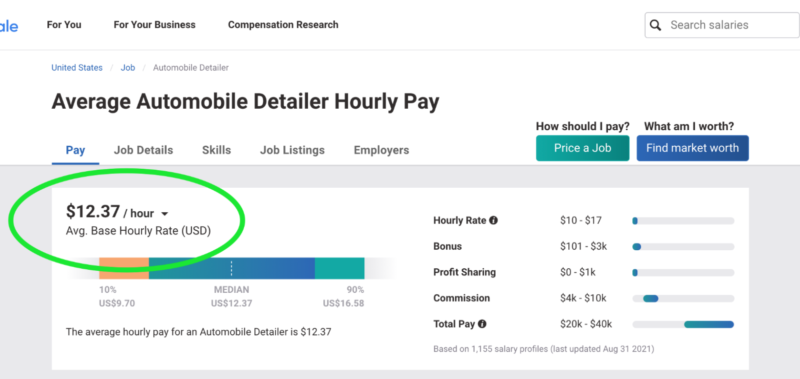Image resolution: width=800 pixels, height=379 pixels.
Task: Switch to the Job Details tab
Action: [x=143, y=150]
